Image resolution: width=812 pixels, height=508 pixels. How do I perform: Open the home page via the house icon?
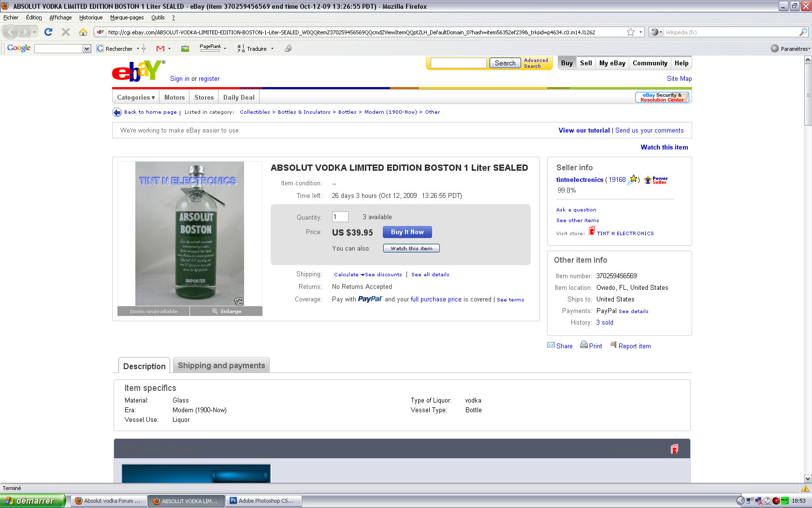point(83,32)
